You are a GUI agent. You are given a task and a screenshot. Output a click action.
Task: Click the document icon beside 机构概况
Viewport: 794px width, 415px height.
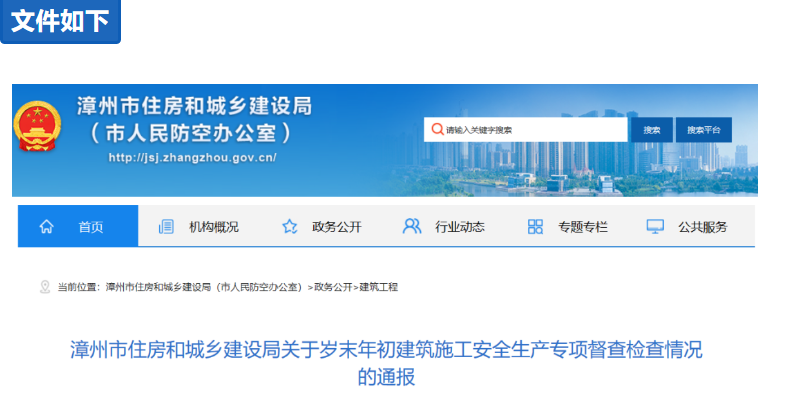coord(166,227)
